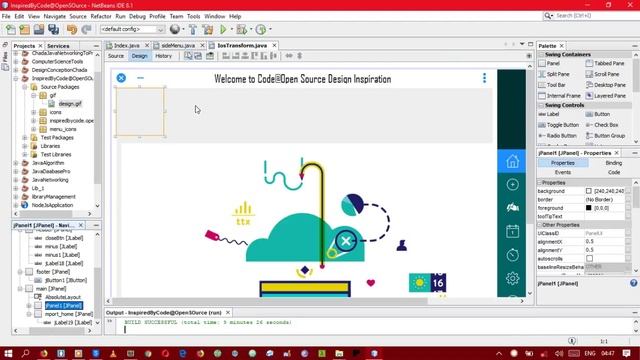Click the calendar icon in side menu
The width and height of the screenshot is (640, 360).
click(512, 231)
